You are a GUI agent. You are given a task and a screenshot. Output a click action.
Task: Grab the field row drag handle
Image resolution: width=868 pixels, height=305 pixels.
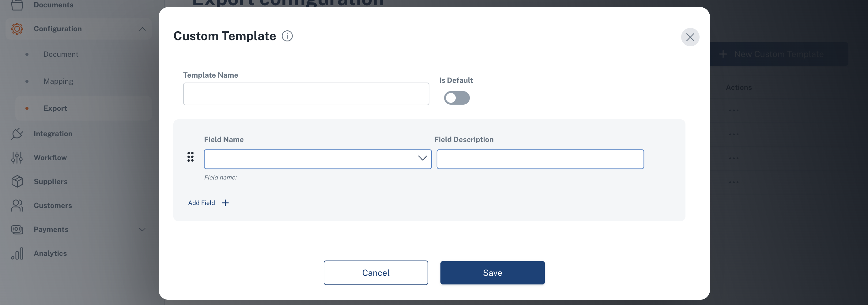tap(191, 157)
